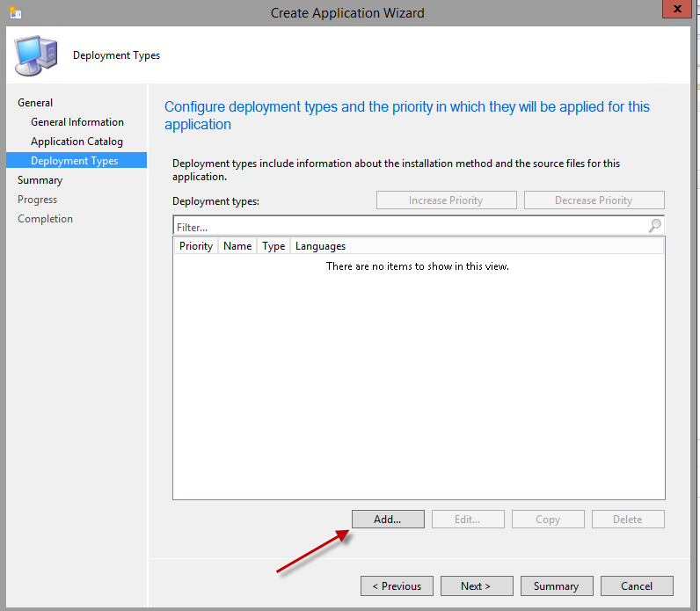
Task: Click the magnifier icon in Filter box
Action: [x=654, y=226]
